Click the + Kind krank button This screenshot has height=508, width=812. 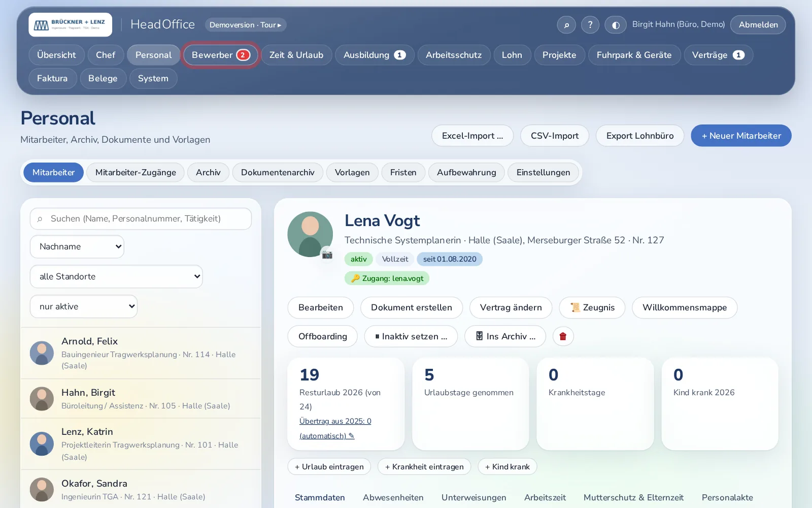tap(507, 467)
